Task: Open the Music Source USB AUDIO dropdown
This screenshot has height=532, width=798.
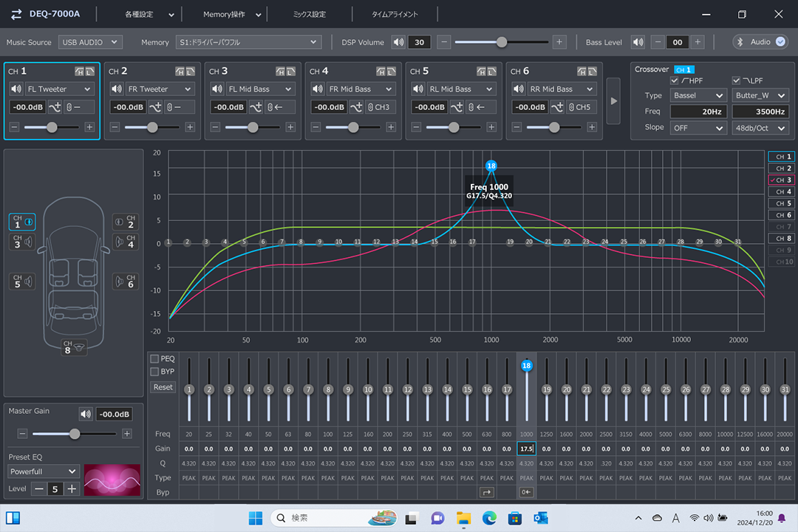Action: pyautogui.click(x=89, y=42)
